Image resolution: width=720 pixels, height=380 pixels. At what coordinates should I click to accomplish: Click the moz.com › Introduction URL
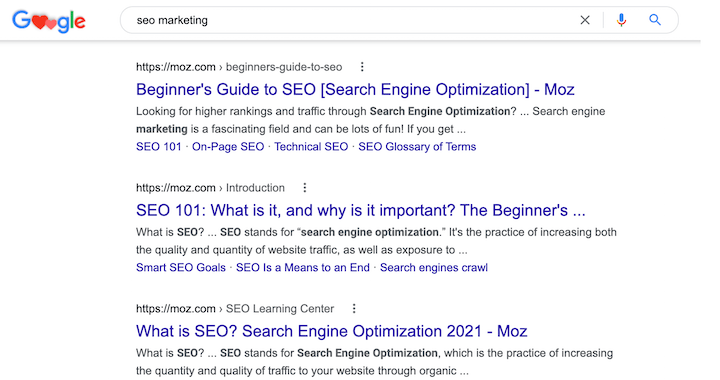point(210,188)
